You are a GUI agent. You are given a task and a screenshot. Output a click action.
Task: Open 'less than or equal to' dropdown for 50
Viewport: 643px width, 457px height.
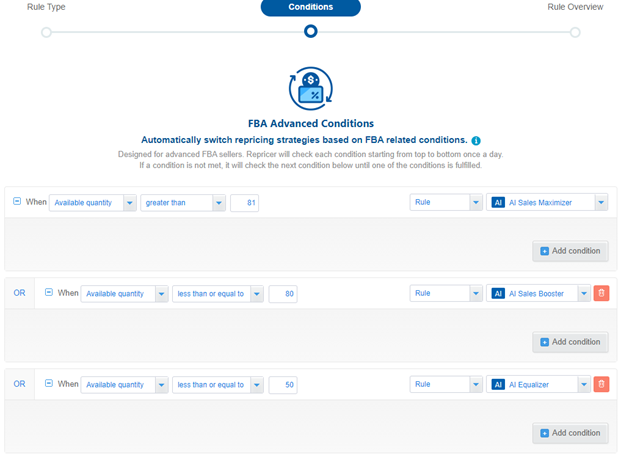(x=218, y=385)
